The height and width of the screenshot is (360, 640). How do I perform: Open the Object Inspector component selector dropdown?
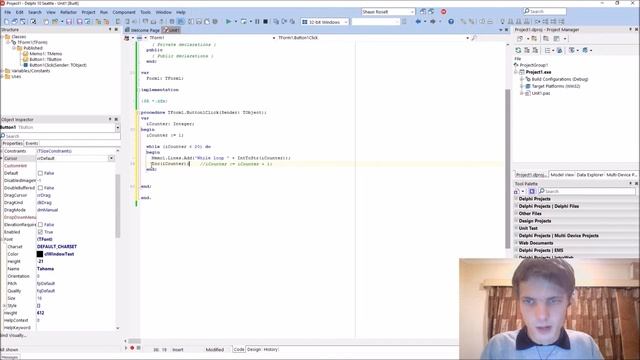pos(117,127)
